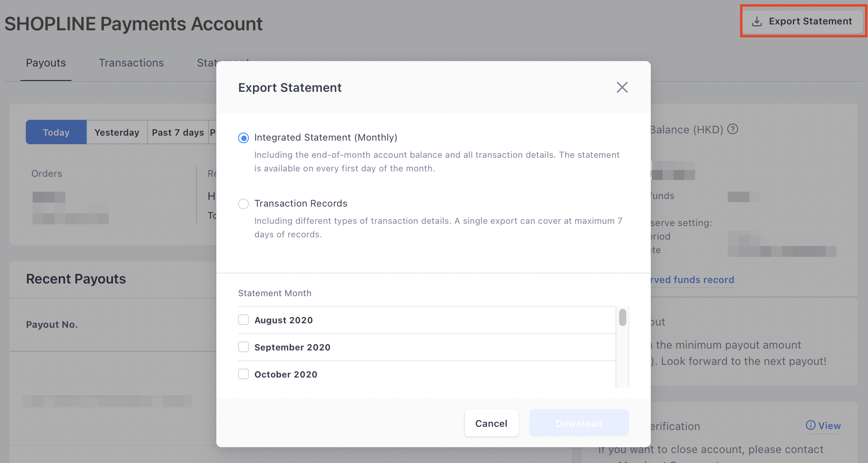Select Integrated Statement (Monthly) radio option
This screenshot has height=463, width=868.
point(243,138)
